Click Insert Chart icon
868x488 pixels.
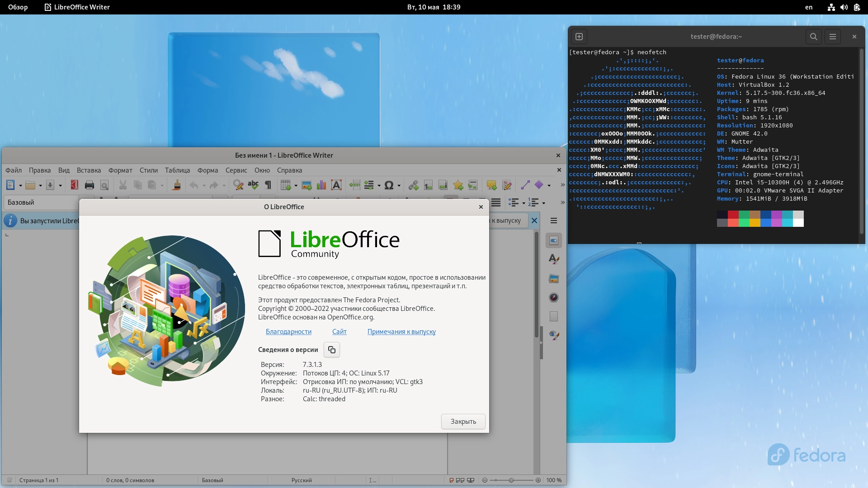[321, 185]
